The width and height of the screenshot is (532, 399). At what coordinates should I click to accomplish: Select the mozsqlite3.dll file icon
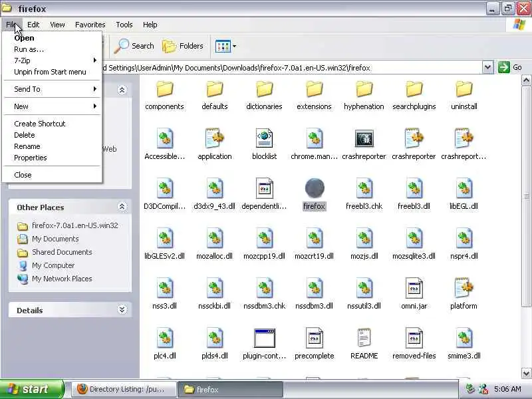414,238
